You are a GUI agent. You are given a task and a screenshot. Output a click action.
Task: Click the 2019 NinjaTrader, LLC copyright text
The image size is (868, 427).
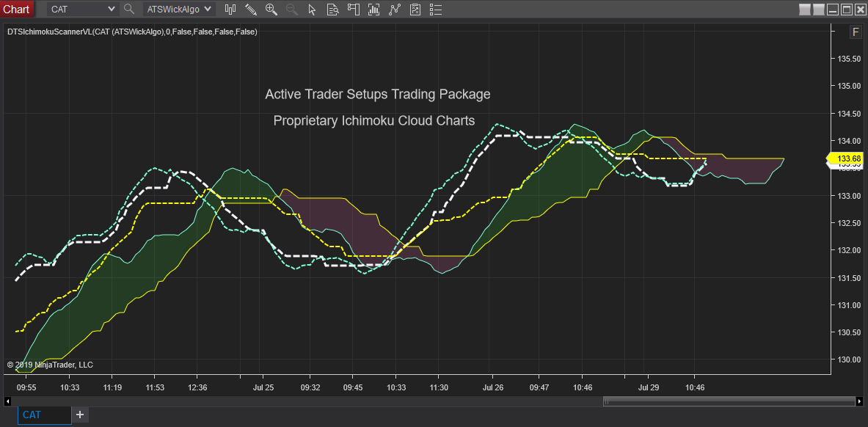(50, 365)
